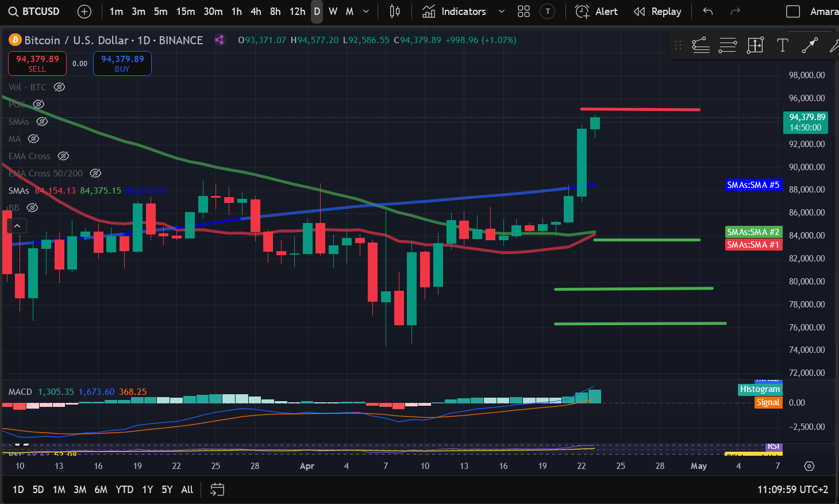Select the horizontal lines drawing tool
This screenshot has height=504, width=839.
pyautogui.click(x=728, y=45)
